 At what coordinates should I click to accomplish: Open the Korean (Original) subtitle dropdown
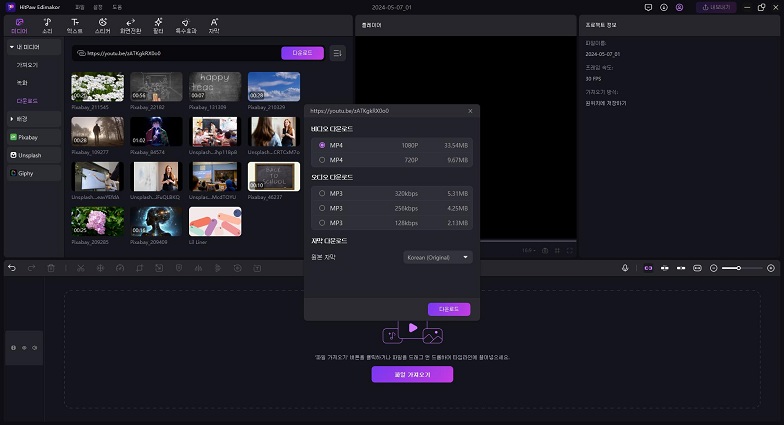[438, 257]
